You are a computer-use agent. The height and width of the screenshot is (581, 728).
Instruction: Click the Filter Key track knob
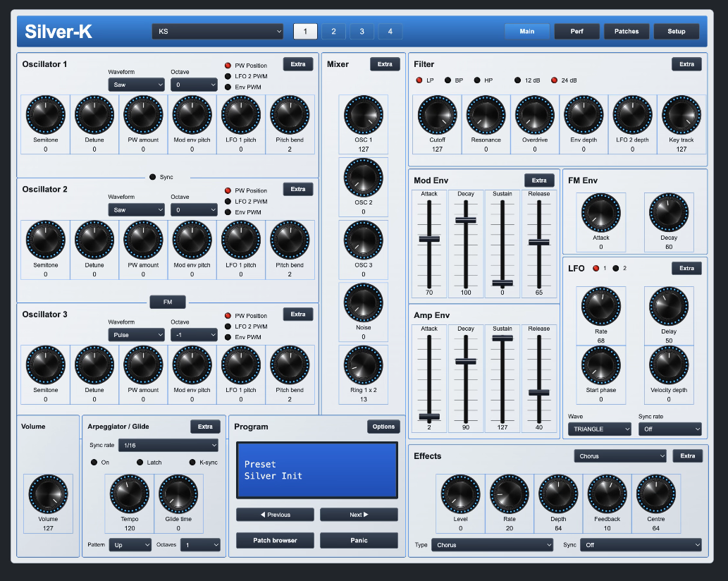pos(681,115)
